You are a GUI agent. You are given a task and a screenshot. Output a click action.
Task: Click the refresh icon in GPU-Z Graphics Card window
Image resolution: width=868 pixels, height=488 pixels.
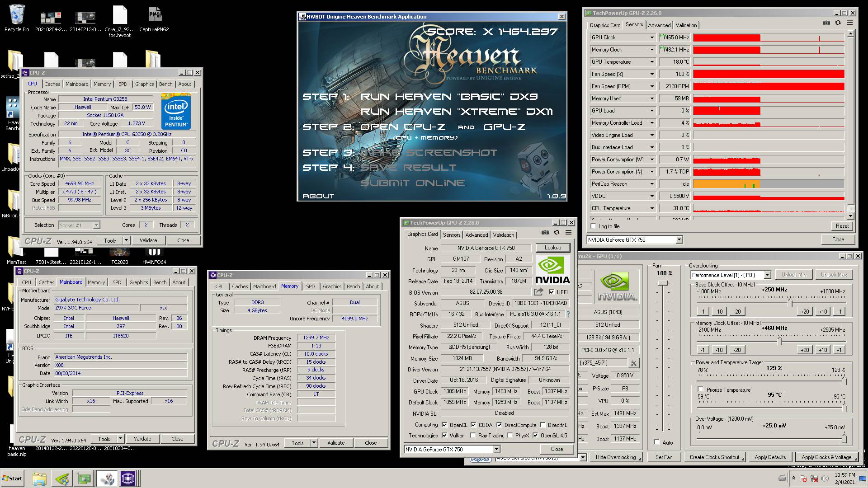pyautogui.click(x=557, y=232)
